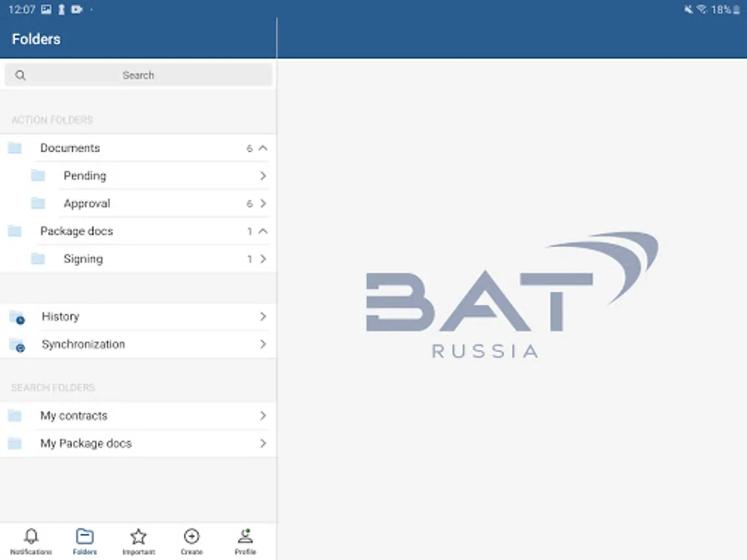This screenshot has height=560, width=747.
Task: Open Pending via its right chevron
Action: [263, 175]
